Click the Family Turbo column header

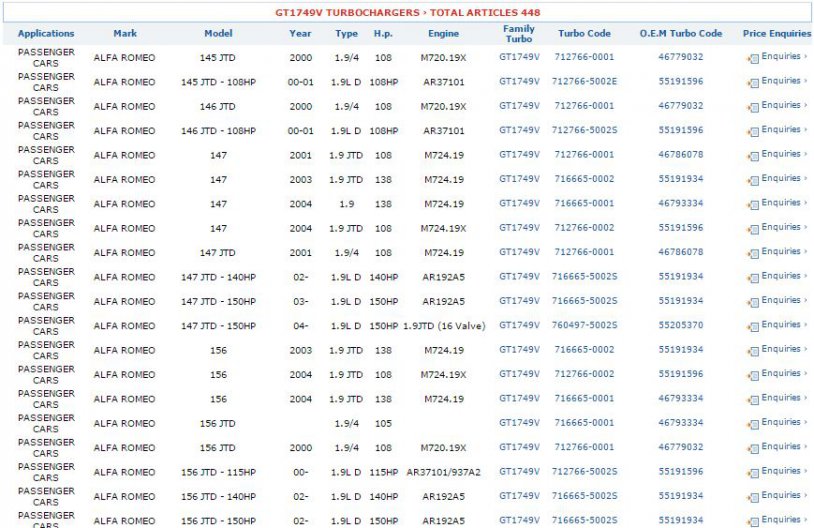point(518,34)
